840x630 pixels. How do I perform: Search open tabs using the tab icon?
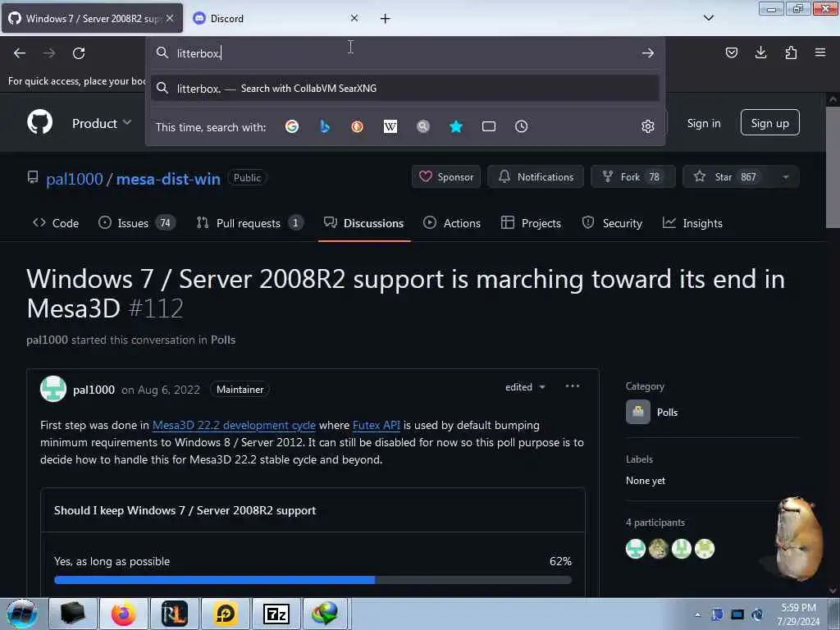point(489,126)
